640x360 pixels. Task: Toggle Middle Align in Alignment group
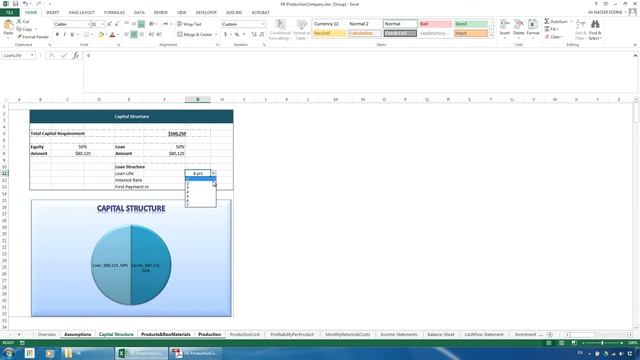[x=134, y=24]
